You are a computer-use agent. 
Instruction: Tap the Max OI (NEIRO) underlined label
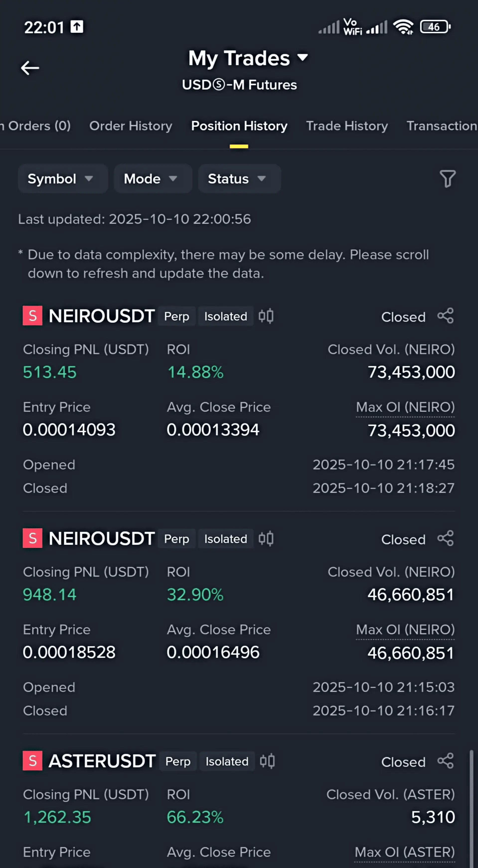point(405,407)
